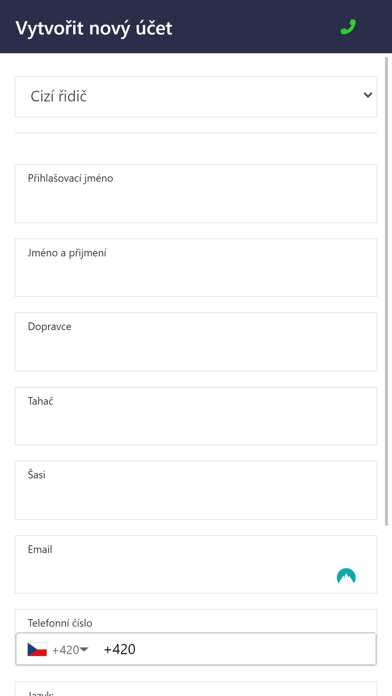Viewport: 392px width, 696px height.
Task: Click the chevron on Cizí řidič selector
Action: pos(368,95)
